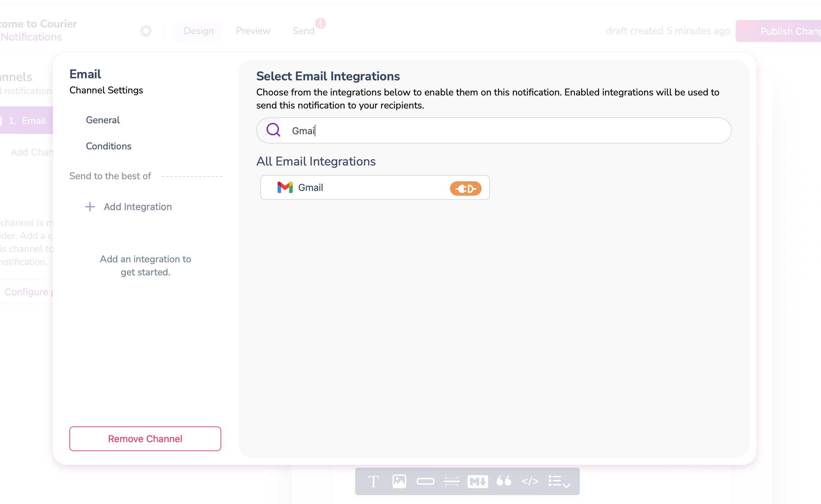Select the Quote block icon
The image size is (821, 504).
click(x=504, y=481)
